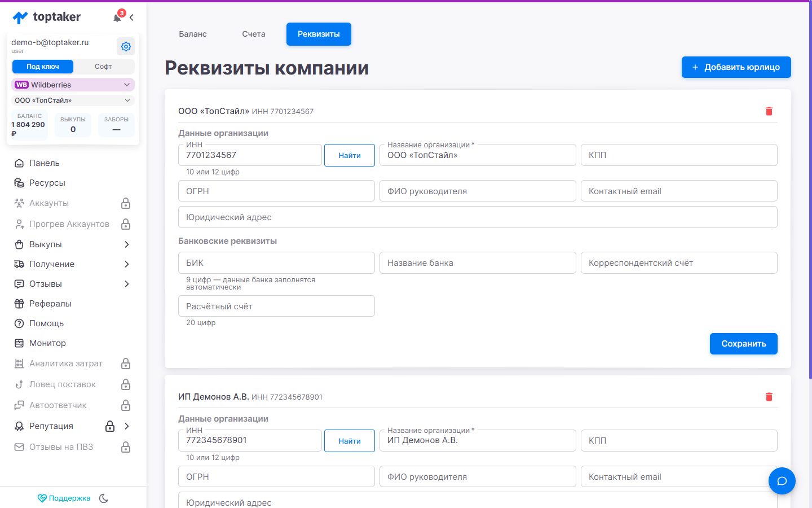Focus the ИНН field with 772345678901
812x508 pixels.
(250, 440)
